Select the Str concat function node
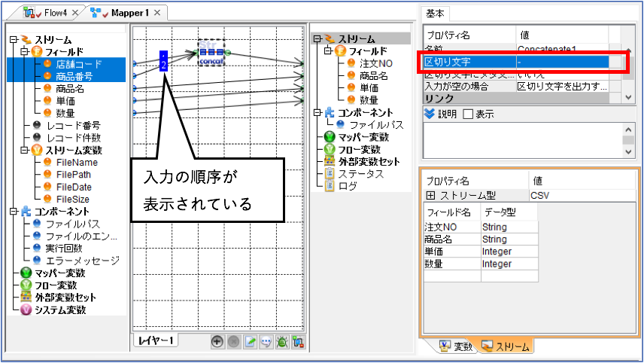This screenshot has height=363, width=644. tap(211, 53)
